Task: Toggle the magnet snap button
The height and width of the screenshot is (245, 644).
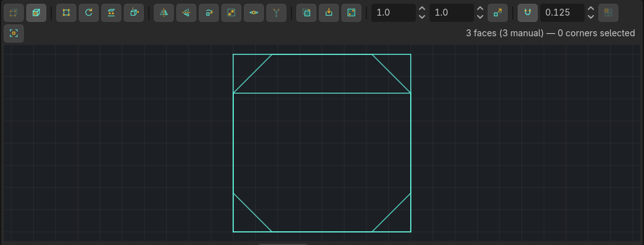Action: (528, 12)
